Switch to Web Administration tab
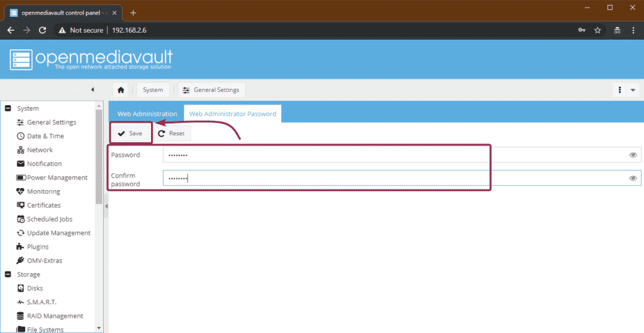644x333 pixels. [147, 114]
